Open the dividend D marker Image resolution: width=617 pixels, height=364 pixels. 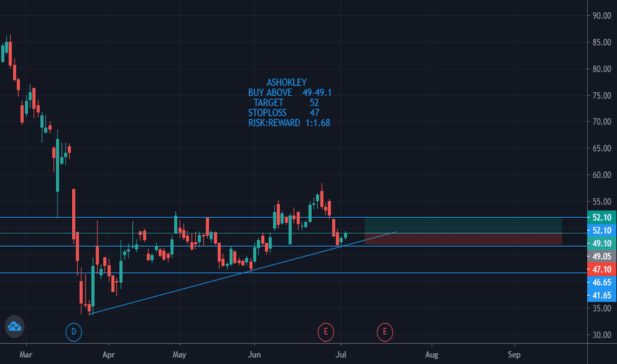(73, 332)
